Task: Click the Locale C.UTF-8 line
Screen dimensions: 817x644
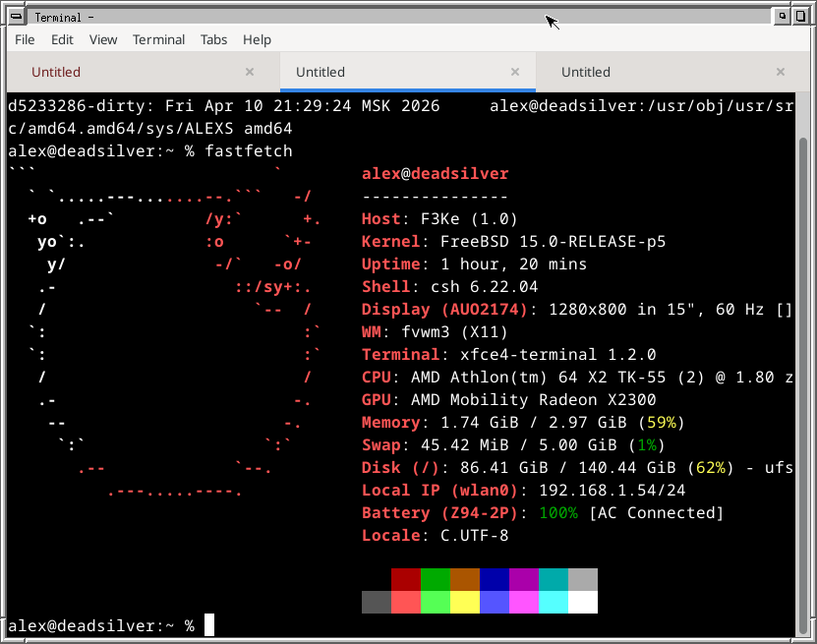Action: tap(436, 536)
